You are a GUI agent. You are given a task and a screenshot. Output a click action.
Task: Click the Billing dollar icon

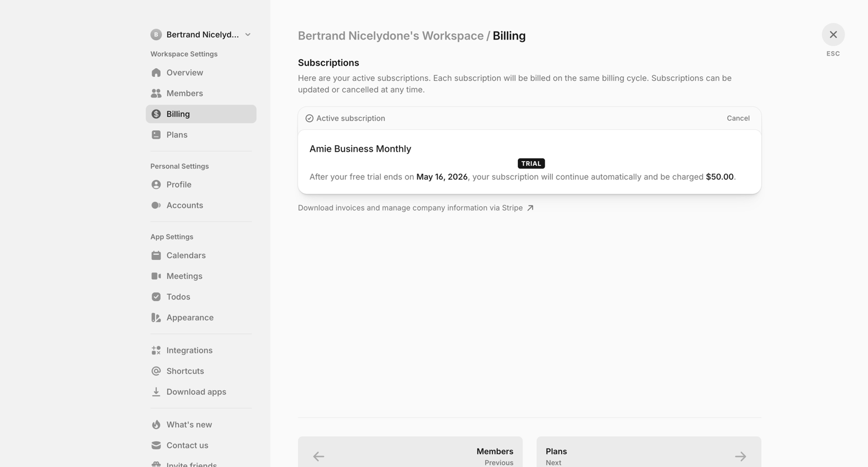point(156,114)
